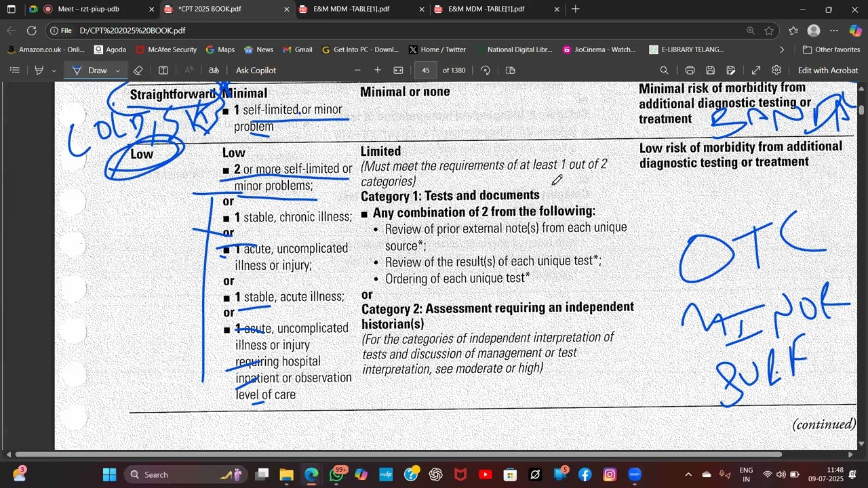Click Edit with Acrobat button
This screenshot has height=488, width=868.
(827, 70)
